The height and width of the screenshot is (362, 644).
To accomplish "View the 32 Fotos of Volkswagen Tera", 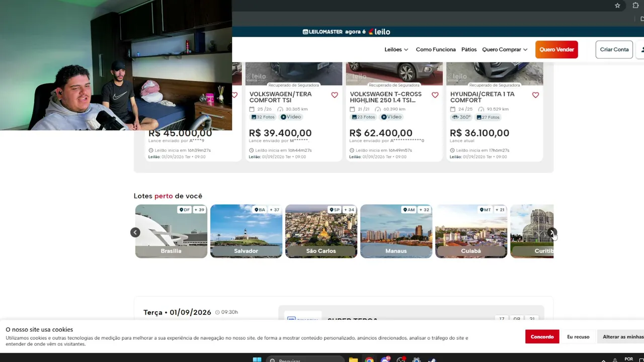I will coord(263,117).
